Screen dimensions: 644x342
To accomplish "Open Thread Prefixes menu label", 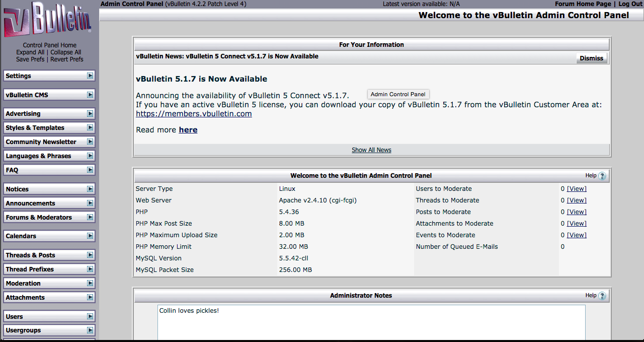I will coord(30,269).
